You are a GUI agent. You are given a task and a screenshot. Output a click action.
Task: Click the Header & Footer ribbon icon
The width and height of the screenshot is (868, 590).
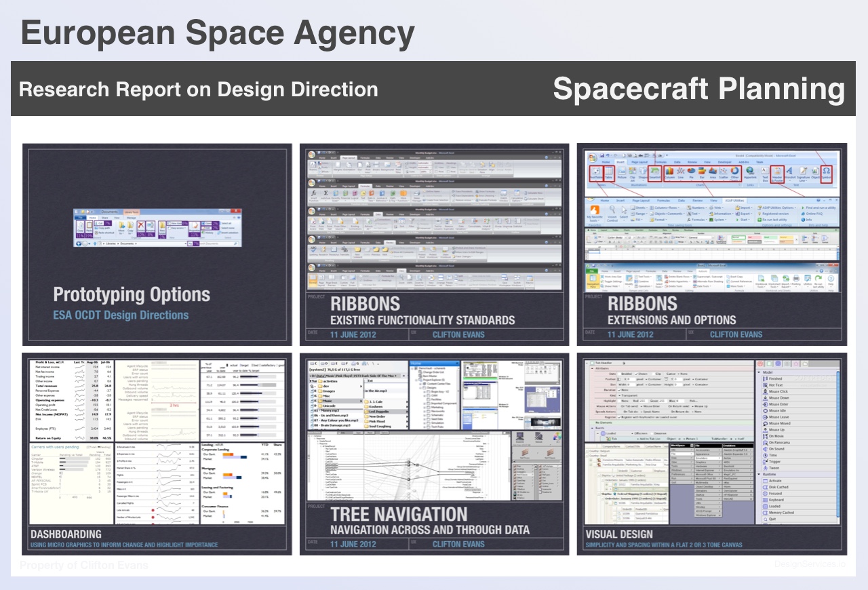(x=778, y=174)
